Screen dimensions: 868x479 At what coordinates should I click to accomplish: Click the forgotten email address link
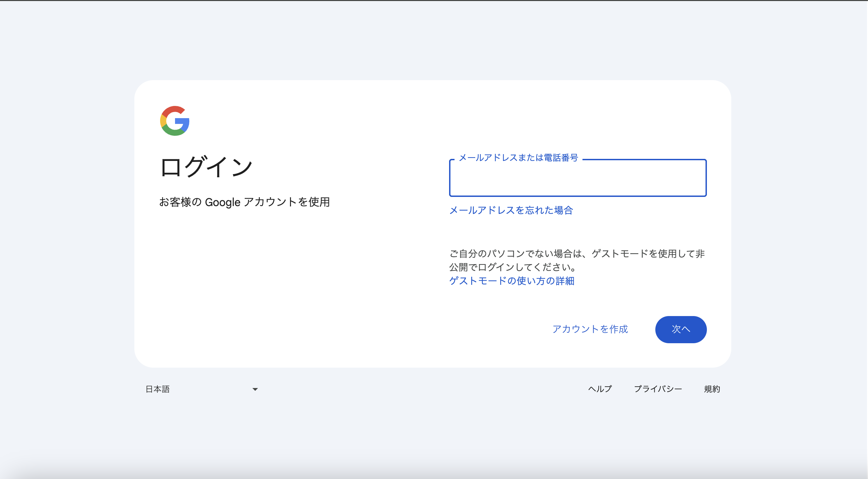(511, 211)
